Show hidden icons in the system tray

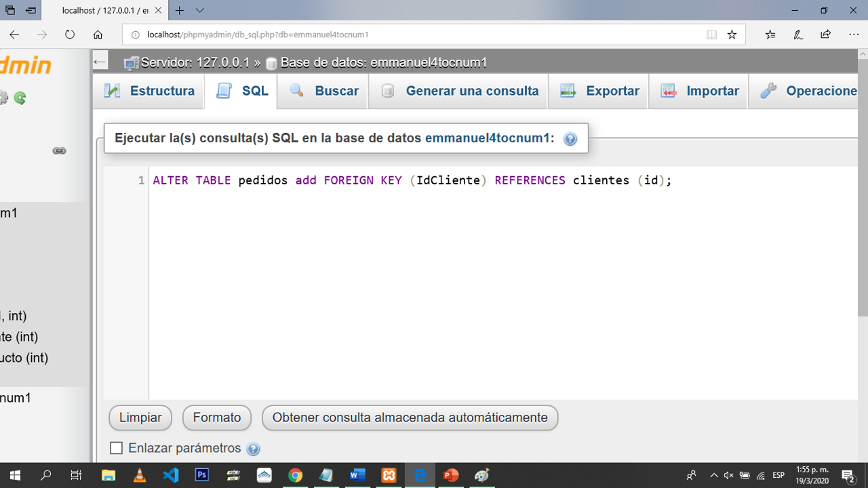713,475
